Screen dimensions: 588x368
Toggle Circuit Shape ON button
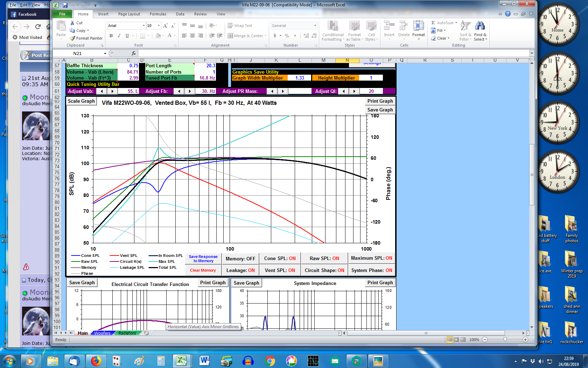324,270
